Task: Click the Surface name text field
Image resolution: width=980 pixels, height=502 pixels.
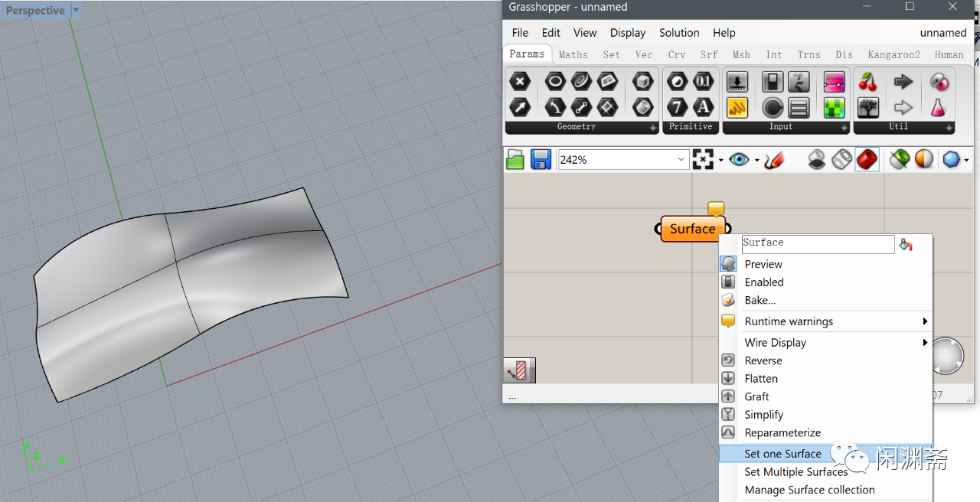Action: 818,244
